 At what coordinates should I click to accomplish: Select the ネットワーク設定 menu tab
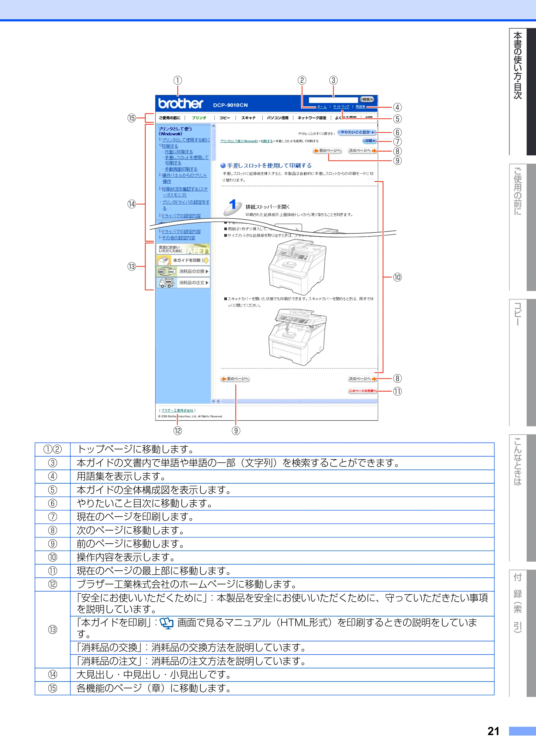pyautogui.click(x=312, y=118)
